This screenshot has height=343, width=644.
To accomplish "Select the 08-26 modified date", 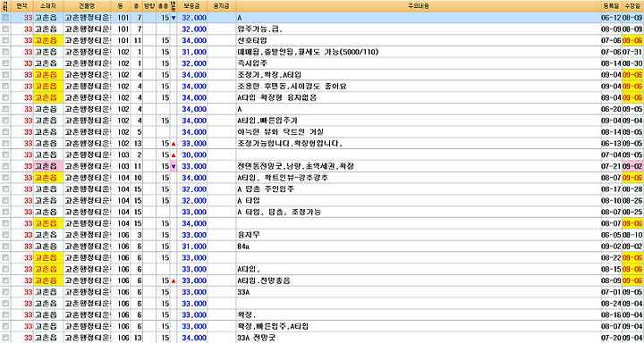I will point(633,201).
